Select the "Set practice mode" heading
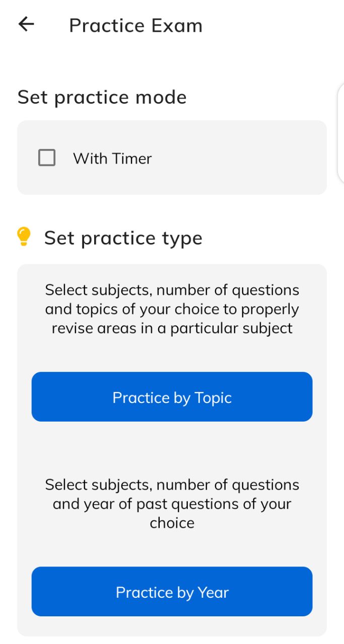The height and width of the screenshot is (644, 344). (102, 97)
